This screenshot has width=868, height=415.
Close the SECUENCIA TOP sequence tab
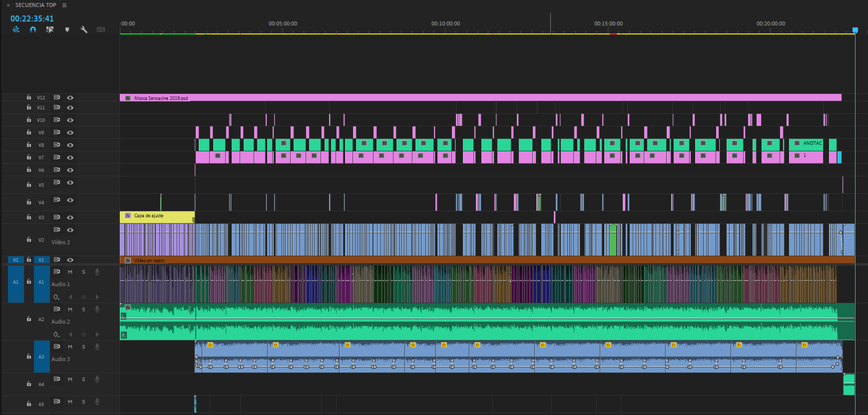(8, 5)
